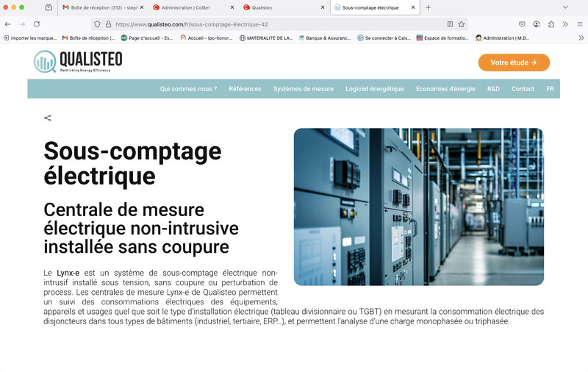Expand the list all tabs chevron
The height and width of the screenshot is (372, 588).
[x=565, y=7]
